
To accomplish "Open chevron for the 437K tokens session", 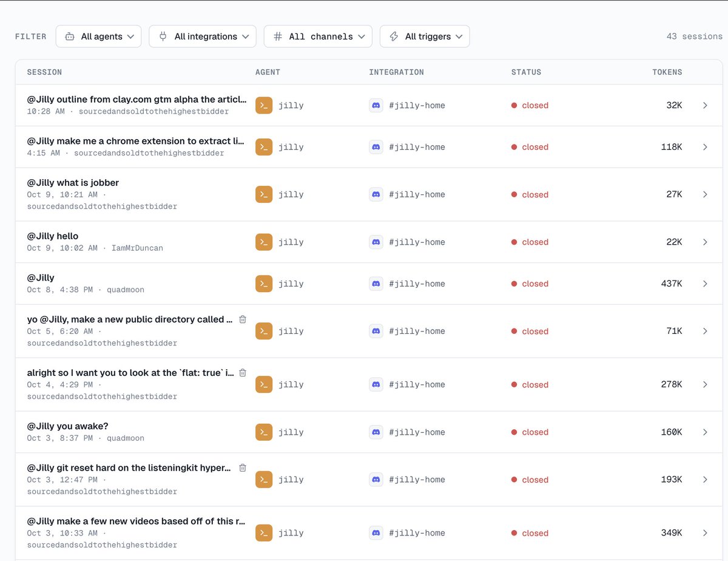I will 705,284.
